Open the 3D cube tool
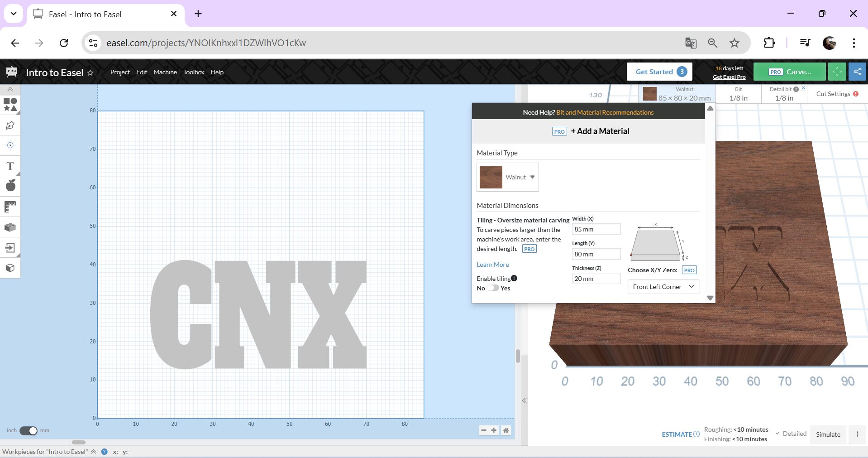The image size is (868, 458). click(10, 268)
